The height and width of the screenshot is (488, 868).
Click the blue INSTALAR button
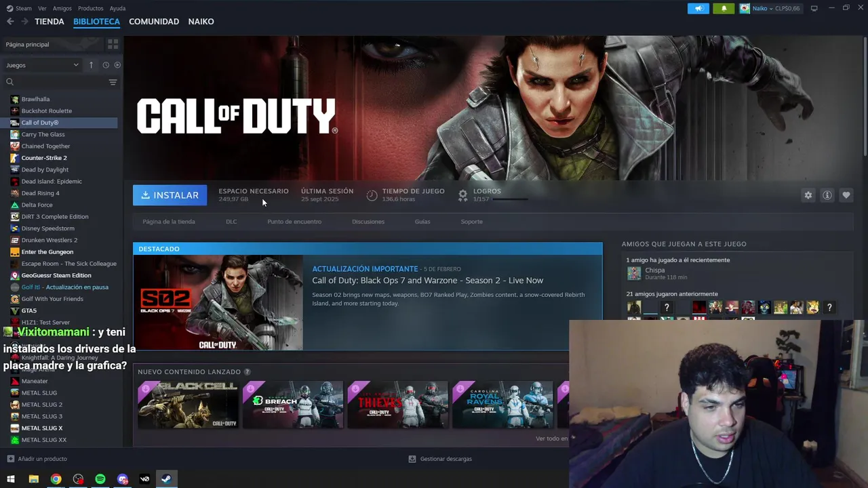pos(170,195)
